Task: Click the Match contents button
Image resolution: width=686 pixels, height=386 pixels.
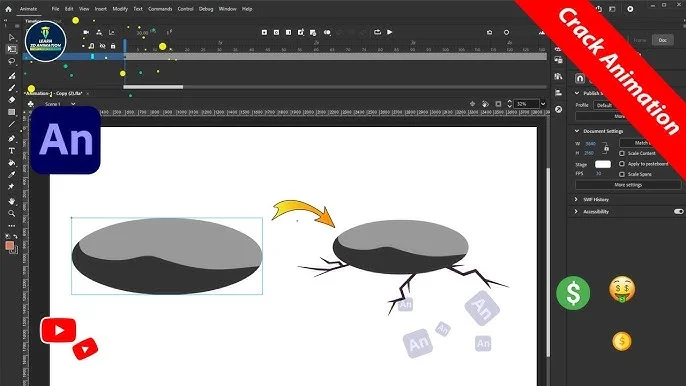Action: tap(640, 143)
